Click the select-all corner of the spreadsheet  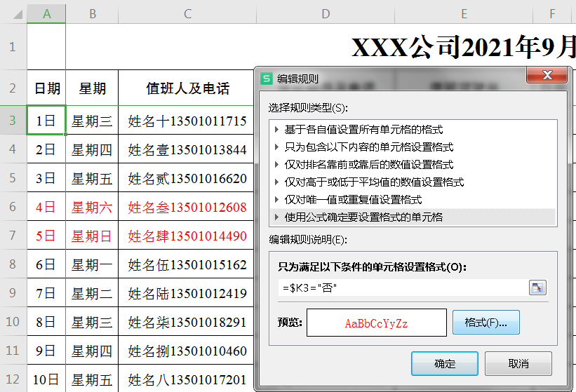pos(13,14)
